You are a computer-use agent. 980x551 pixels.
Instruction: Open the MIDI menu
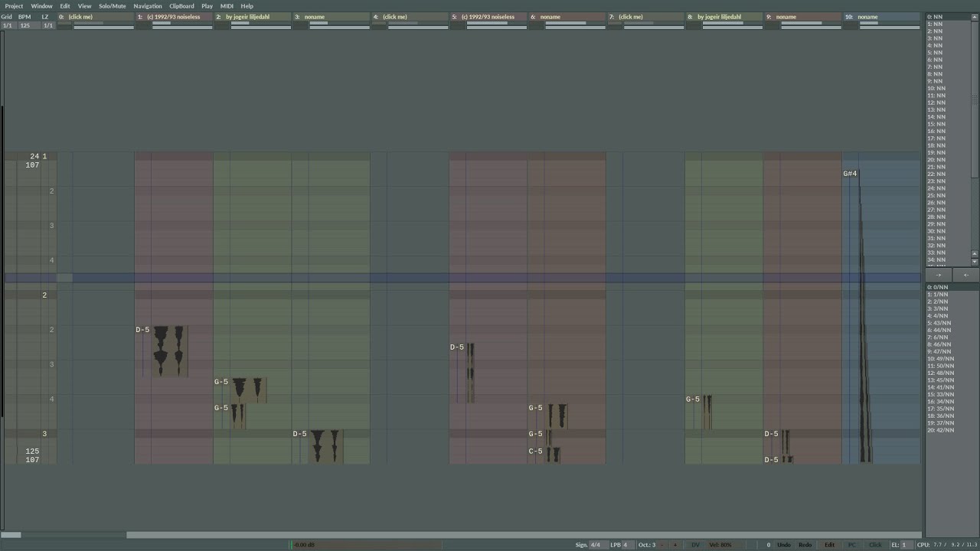point(227,6)
